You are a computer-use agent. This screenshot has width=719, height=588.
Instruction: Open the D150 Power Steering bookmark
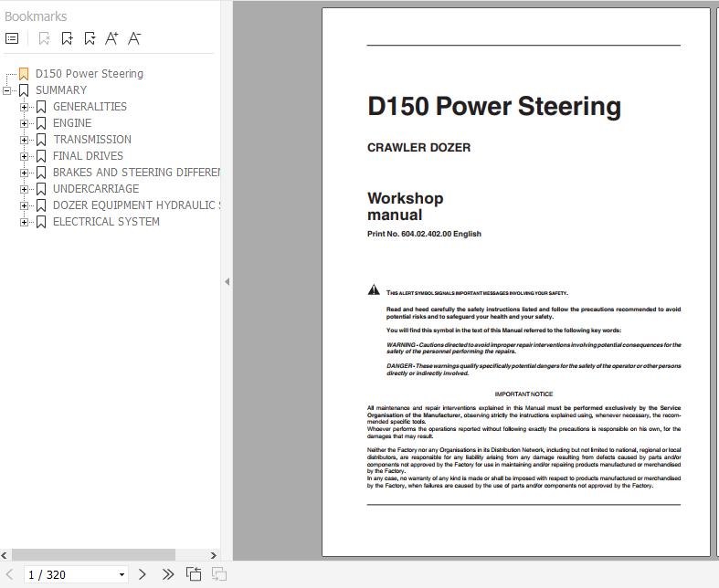click(90, 74)
